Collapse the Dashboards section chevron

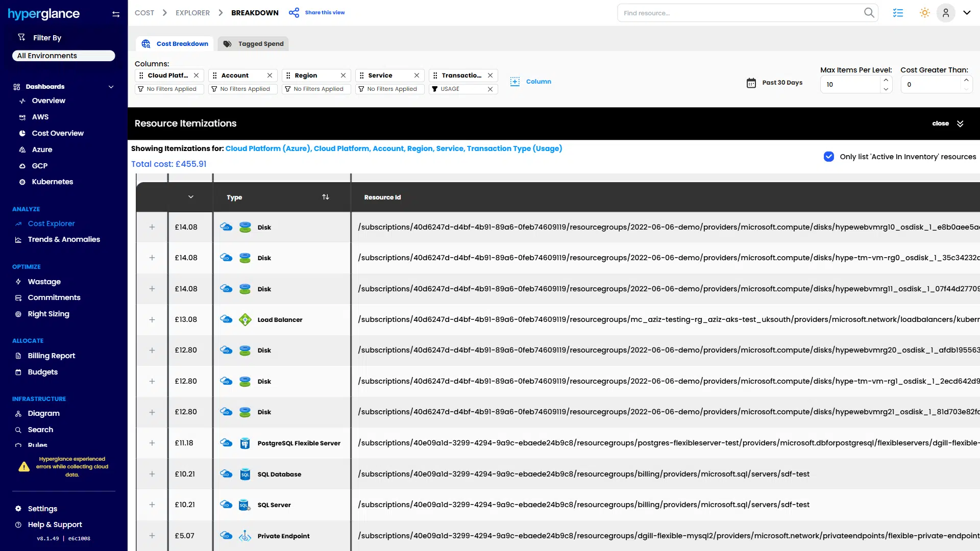coord(111,87)
